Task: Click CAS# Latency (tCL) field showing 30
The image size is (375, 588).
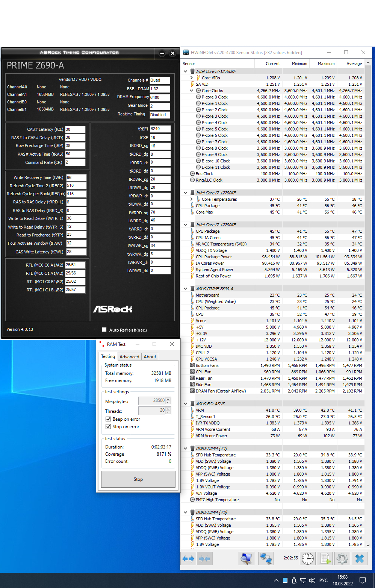Action: [75, 129]
